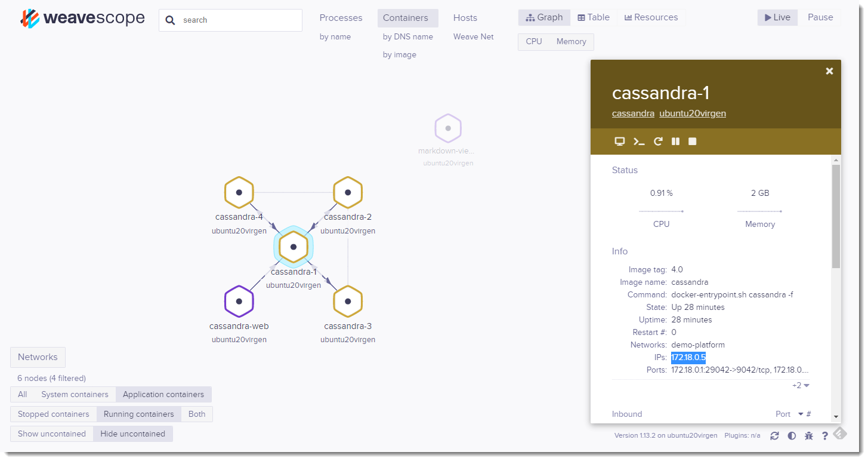868x461 pixels.
Task: Open the Hosts topology view
Action: (465, 18)
